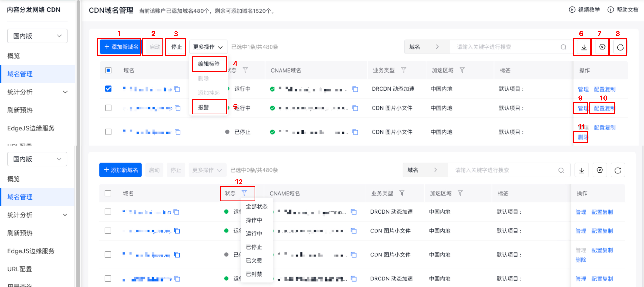The height and width of the screenshot is (287, 644).
Task: Refresh the upper domain list
Action: pyautogui.click(x=620, y=47)
